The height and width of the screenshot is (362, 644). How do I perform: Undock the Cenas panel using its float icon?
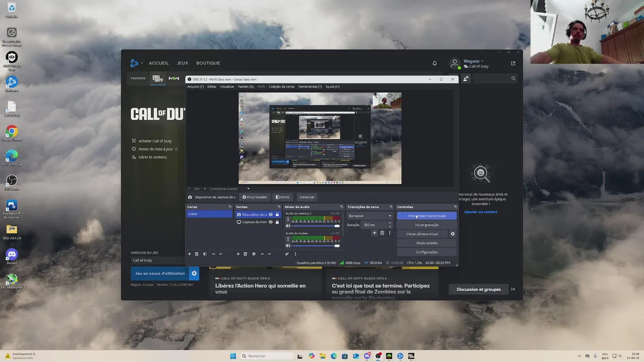point(230,207)
